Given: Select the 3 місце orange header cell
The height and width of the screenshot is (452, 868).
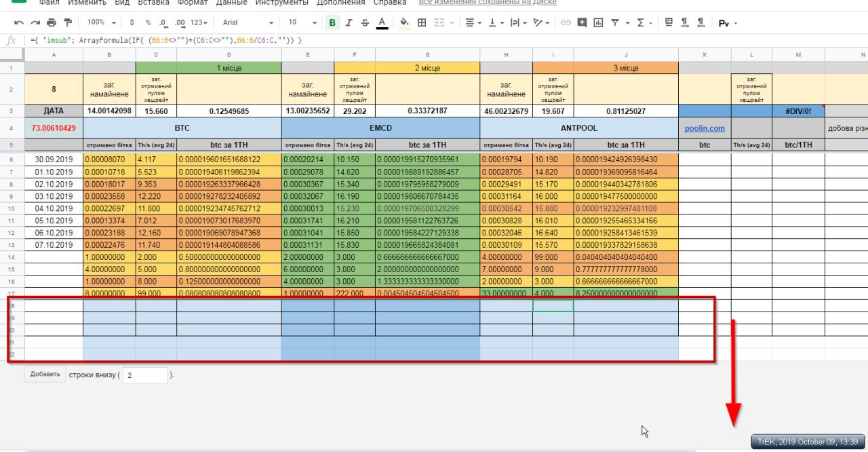Looking at the screenshot, I should coord(626,68).
